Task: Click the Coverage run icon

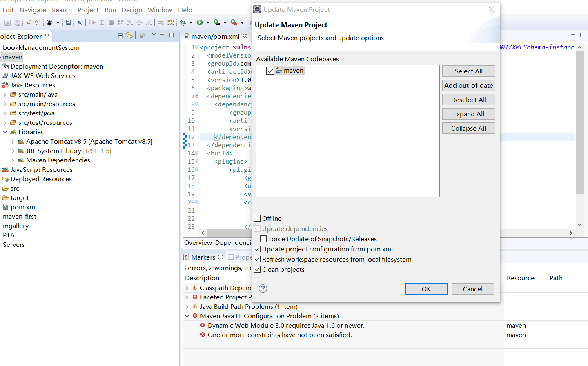Action: (216, 23)
